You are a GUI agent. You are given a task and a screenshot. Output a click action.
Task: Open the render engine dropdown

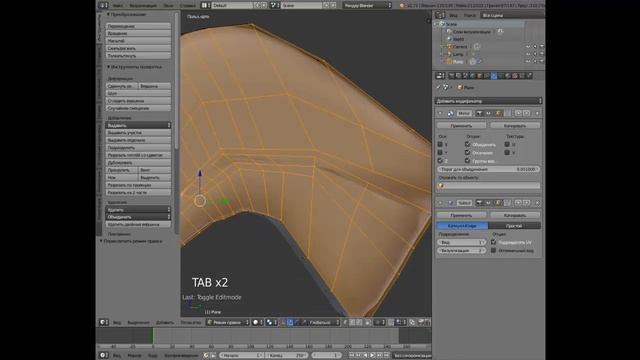(367, 5)
